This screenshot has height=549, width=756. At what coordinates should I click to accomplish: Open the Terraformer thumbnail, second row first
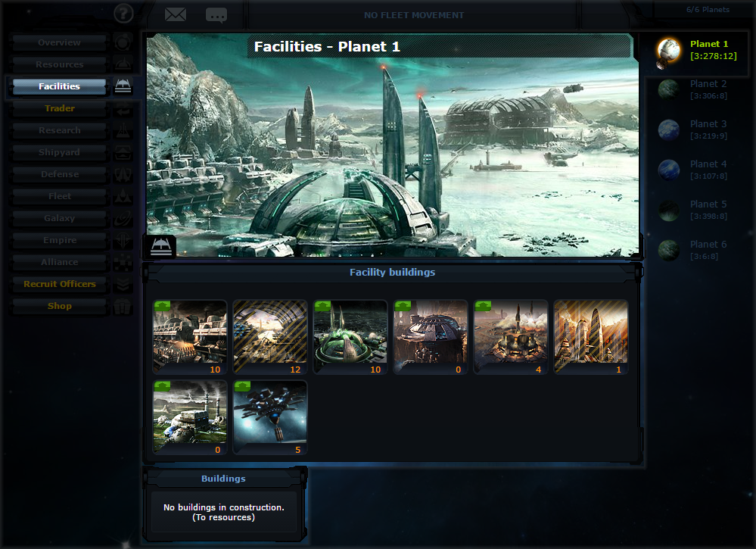[x=190, y=417]
